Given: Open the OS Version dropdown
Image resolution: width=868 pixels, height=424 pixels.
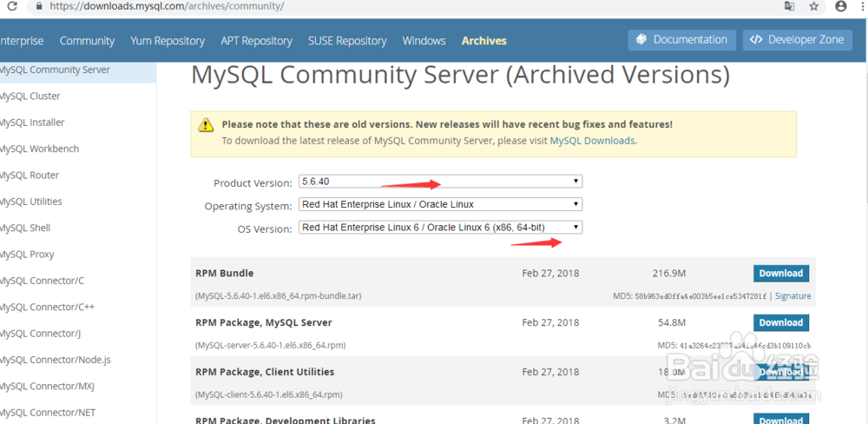Looking at the screenshot, I should click(x=441, y=228).
